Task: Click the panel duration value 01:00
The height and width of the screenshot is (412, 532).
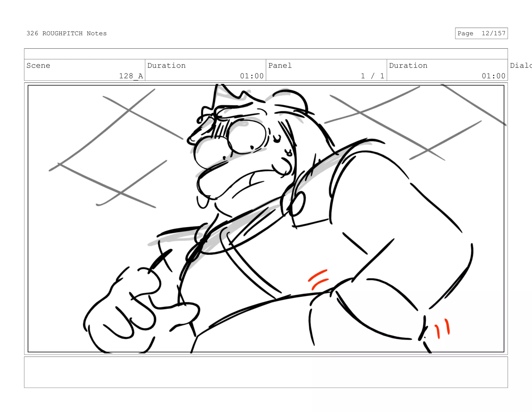Action: [493, 76]
